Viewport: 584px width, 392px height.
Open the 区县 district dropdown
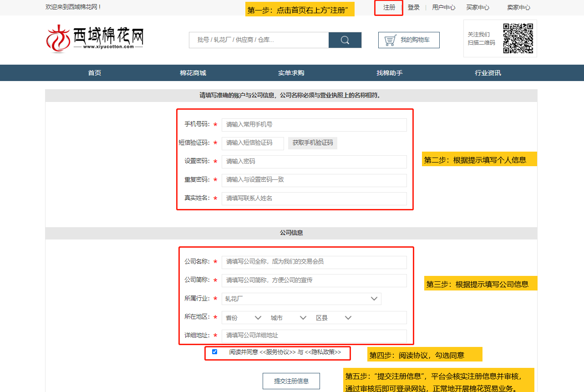334,318
